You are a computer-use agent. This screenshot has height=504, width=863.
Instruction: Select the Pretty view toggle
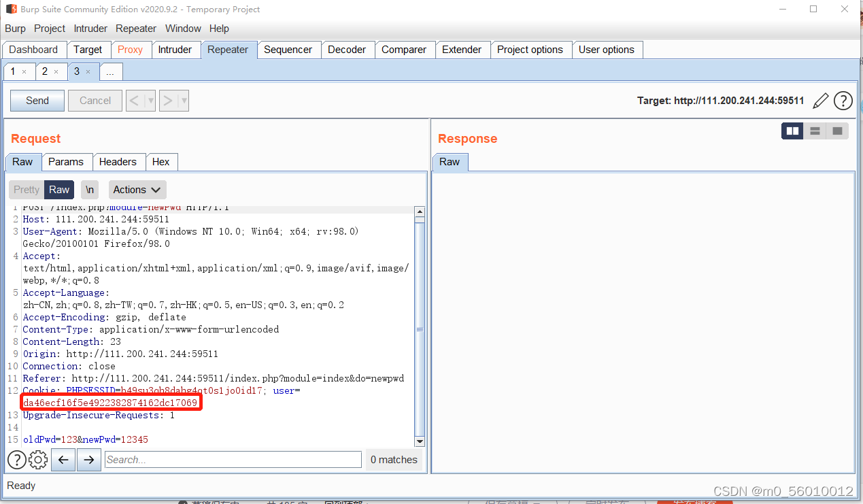click(x=27, y=190)
